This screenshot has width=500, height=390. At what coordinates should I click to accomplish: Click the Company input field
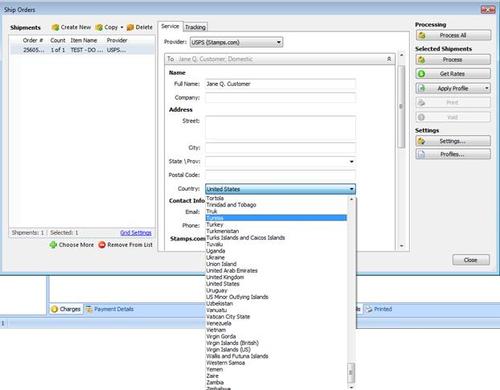[x=280, y=98]
